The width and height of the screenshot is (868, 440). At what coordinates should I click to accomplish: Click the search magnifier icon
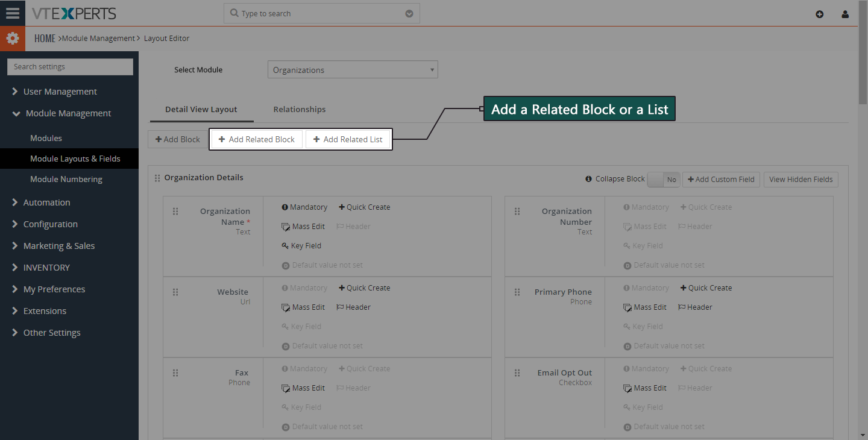point(234,13)
